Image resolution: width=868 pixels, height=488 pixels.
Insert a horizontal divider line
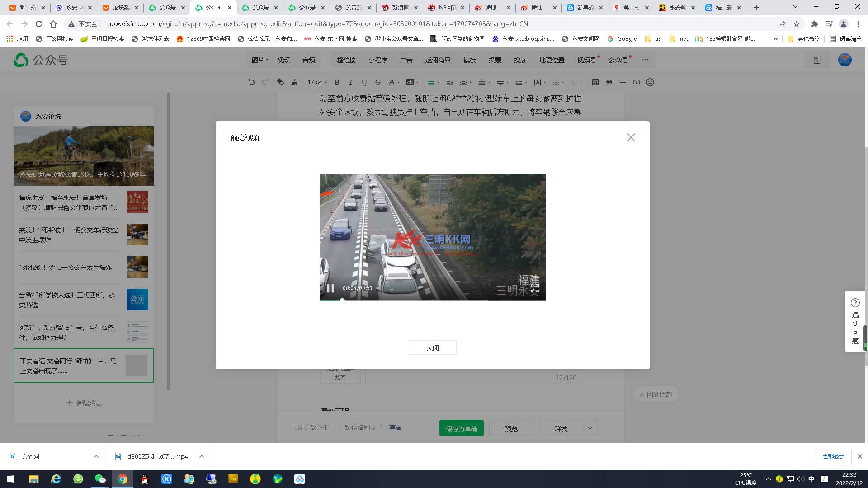point(623,82)
